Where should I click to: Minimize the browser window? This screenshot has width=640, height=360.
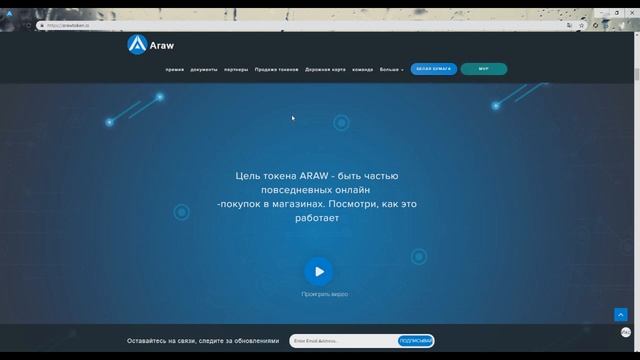(602, 13)
